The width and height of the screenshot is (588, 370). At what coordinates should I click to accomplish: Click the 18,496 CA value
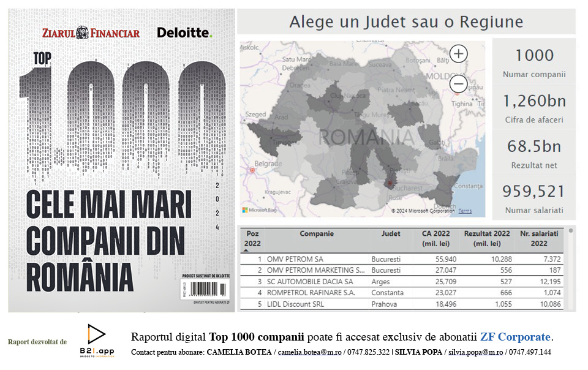click(446, 304)
